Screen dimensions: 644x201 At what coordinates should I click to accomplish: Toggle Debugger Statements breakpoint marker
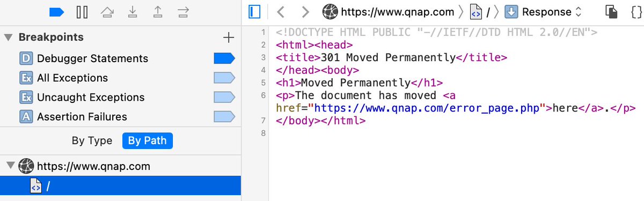(224, 58)
